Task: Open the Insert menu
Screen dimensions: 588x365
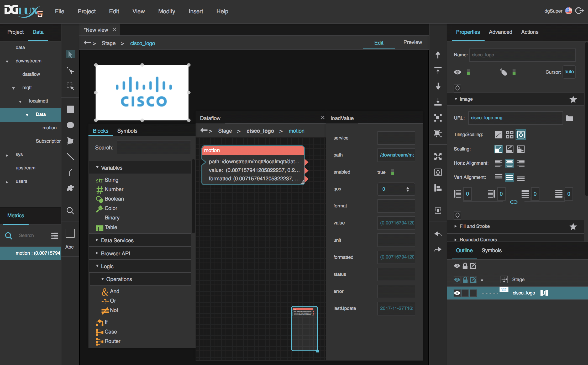Action: click(196, 11)
